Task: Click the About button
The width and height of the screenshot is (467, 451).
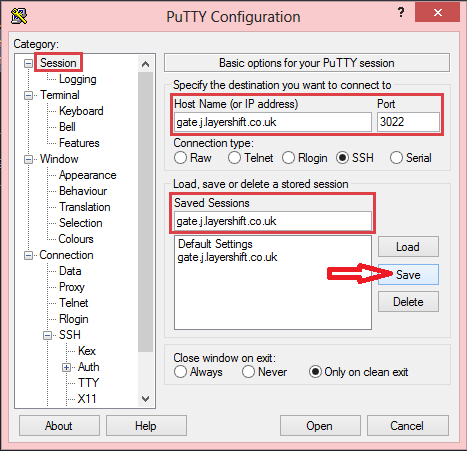Action: coord(59,426)
